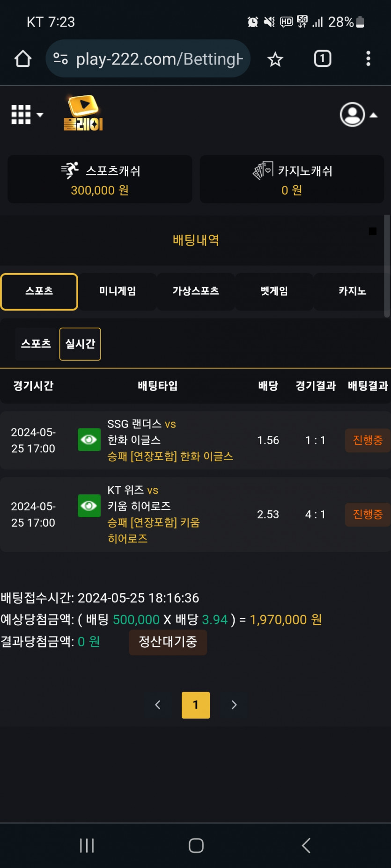
Task: Toggle eye icon for KT 위즈 match
Action: pos(89,506)
